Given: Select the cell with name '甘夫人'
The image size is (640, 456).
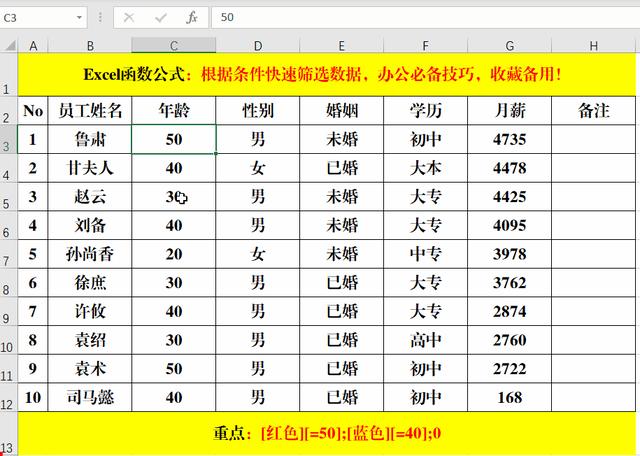Looking at the screenshot, I should click(x=90, y=168).
